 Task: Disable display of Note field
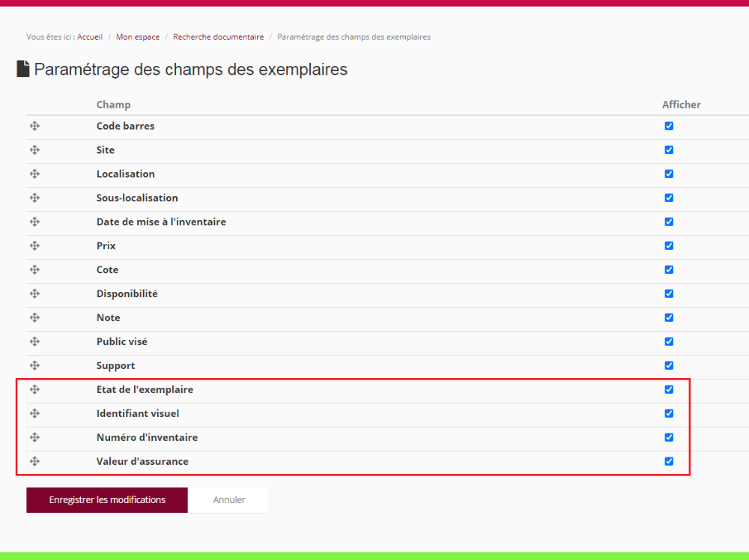click(669, 317)
